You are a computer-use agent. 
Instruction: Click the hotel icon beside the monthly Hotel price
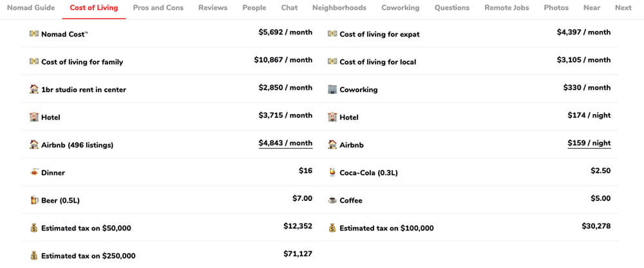[34, 117]
